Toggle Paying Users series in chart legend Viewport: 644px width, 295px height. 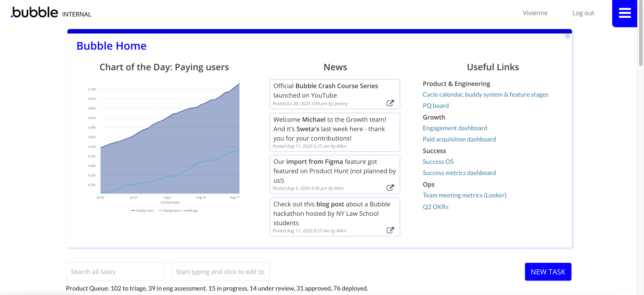[143, 211]
